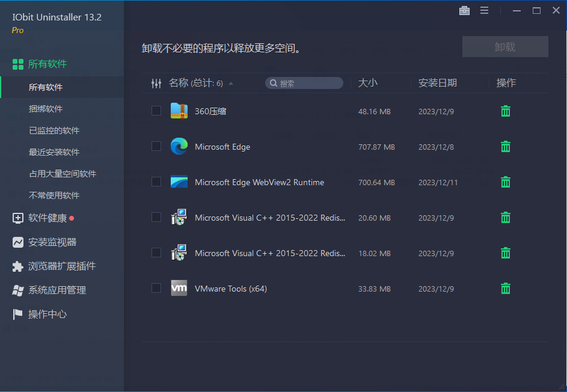Click trash icon for the 20.60 MB Visual C++
Screen dimensions: 567x392
[x=506, y=217]
